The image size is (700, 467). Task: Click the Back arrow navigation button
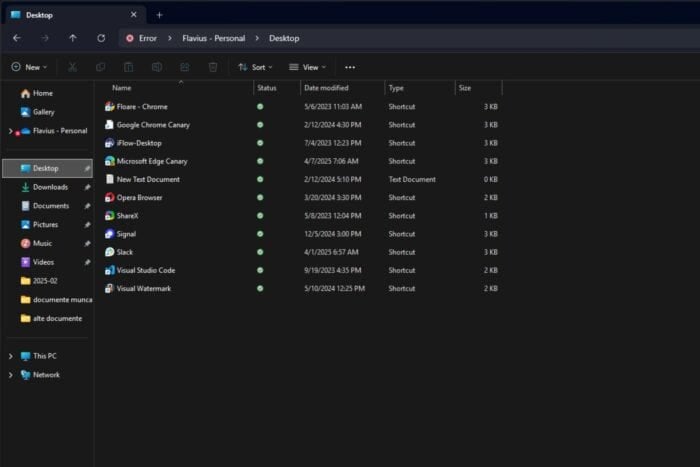pyautogui.click(x=16, y=38)
